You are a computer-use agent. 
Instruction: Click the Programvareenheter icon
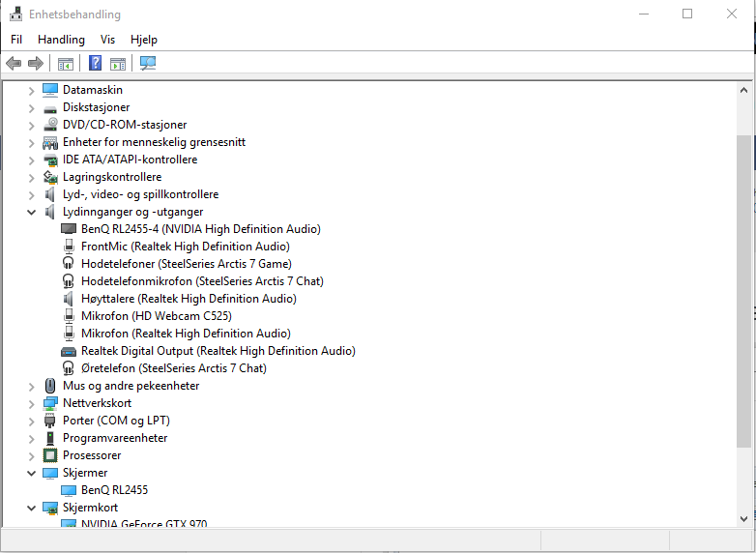(50, 438)
